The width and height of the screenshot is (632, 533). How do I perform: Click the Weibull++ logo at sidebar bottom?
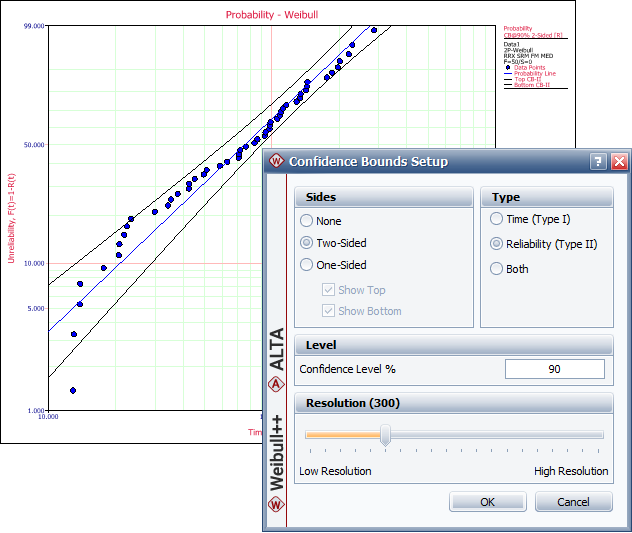[x=277, y=503]
